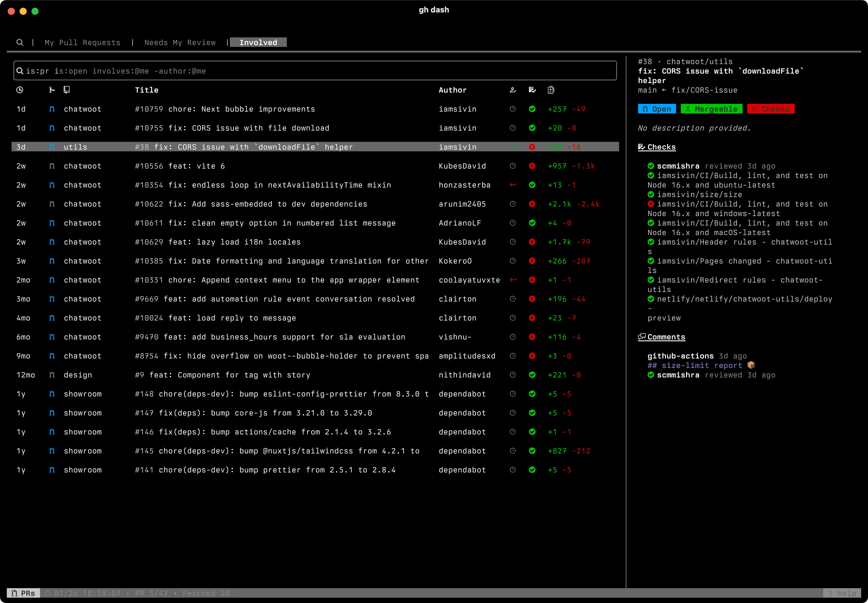Click changes-requested arrow icon on PR #10354
868x603 pixels.
click(513, 185)
